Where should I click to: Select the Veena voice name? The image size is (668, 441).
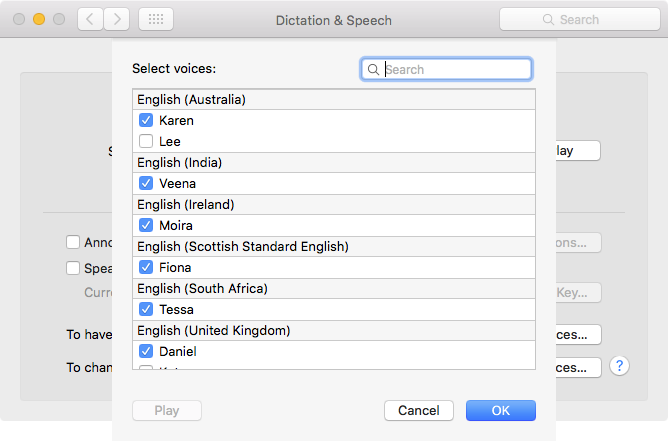click(x=177, y=184)
